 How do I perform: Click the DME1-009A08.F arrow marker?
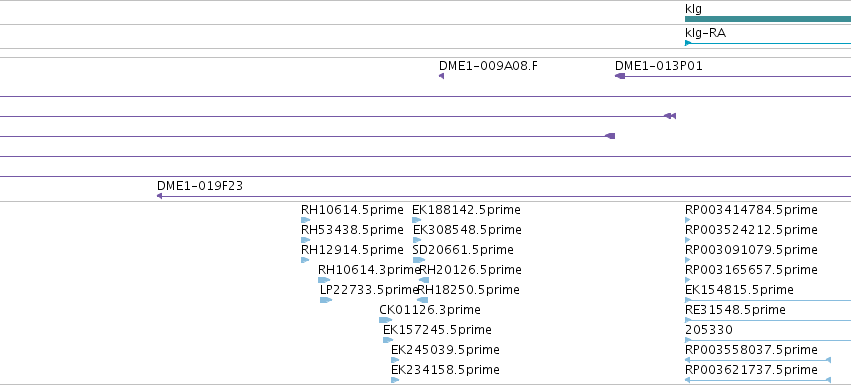441,76
